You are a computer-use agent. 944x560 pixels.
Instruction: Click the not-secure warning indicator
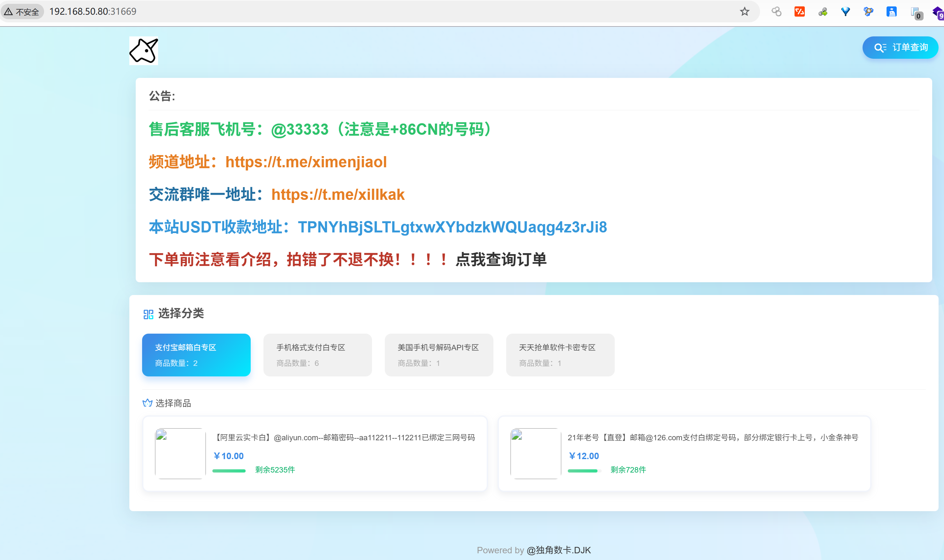(x=22, y=12)
